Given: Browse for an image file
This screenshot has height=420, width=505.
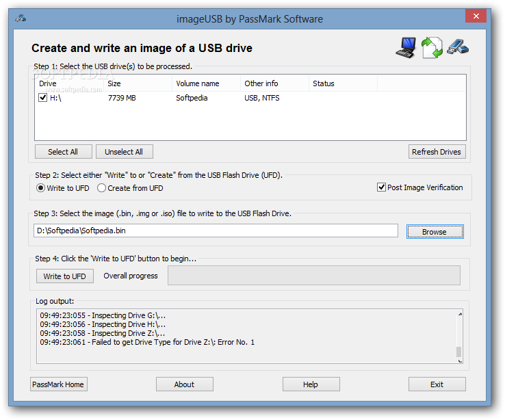Looking at the screenshot, I should [435, 232].
